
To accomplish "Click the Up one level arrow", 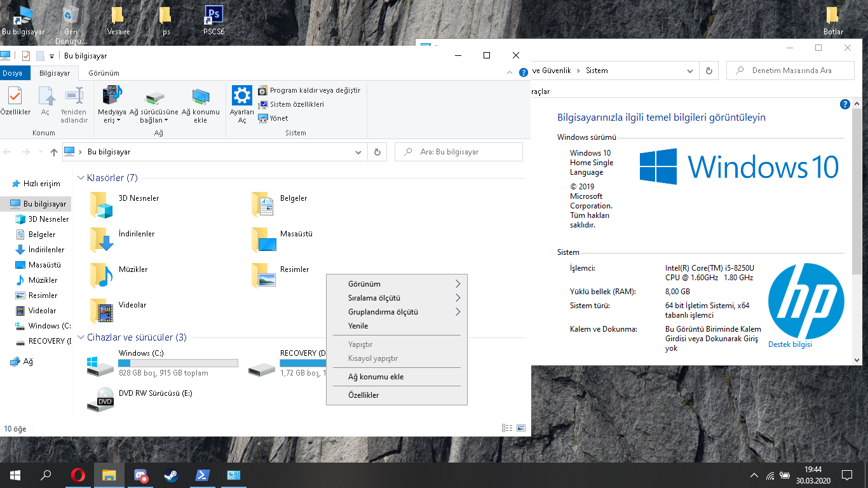I will (54, 152).
